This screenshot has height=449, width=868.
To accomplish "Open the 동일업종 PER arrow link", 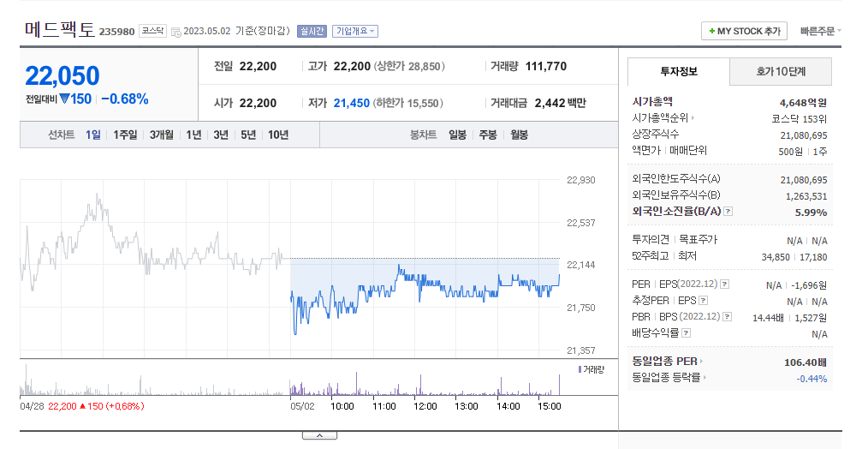I will click(701, 362).
